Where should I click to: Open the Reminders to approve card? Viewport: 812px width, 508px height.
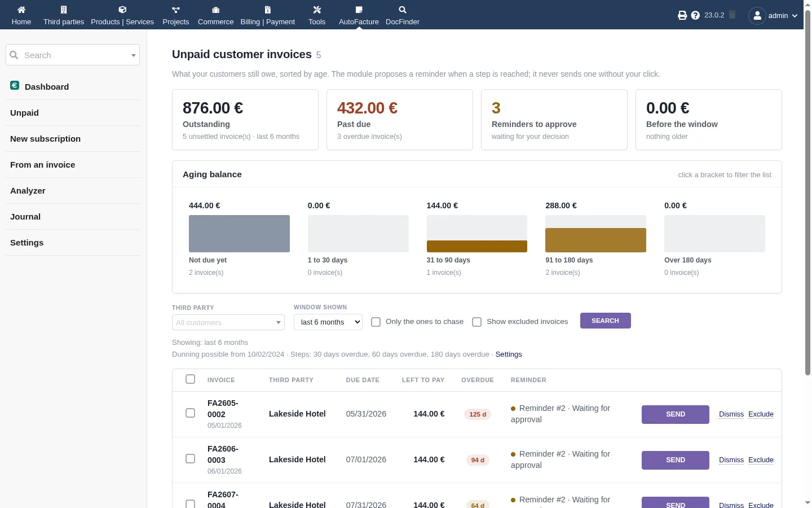[x=554, y=120]
